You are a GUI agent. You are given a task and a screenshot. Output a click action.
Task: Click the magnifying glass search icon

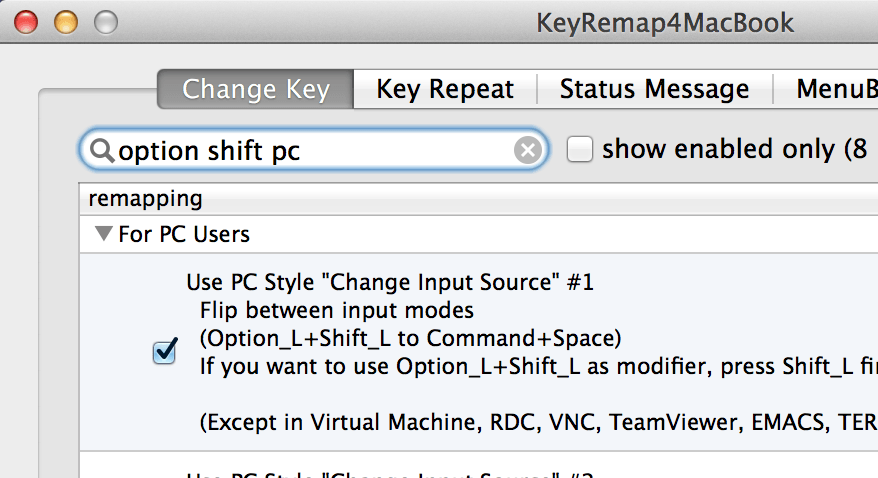[101, 151]
